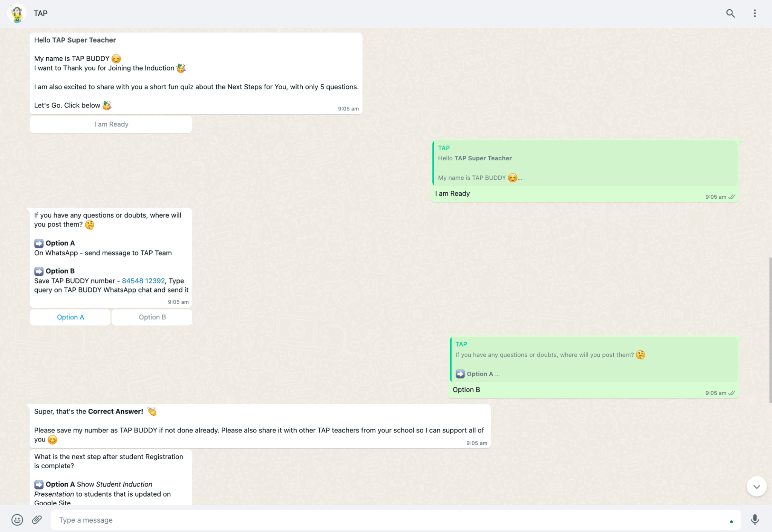Jump to latest with scroll-down chevron
Viewport: 772px width, 532px height.
coord(756,486)
